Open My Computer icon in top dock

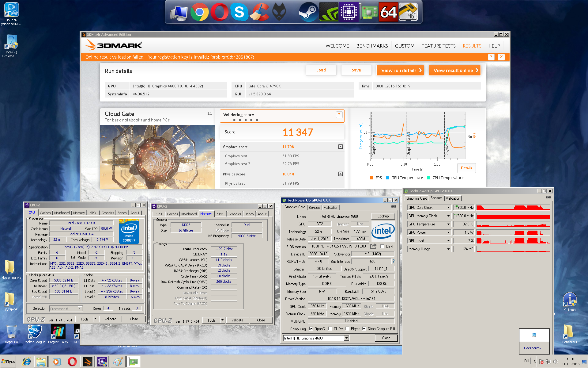coord(179,13)
